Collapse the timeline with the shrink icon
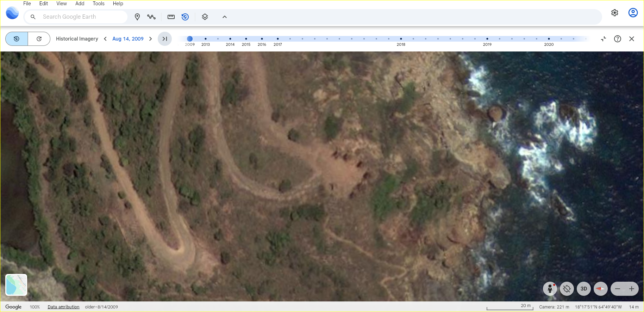 coord(604,39)
